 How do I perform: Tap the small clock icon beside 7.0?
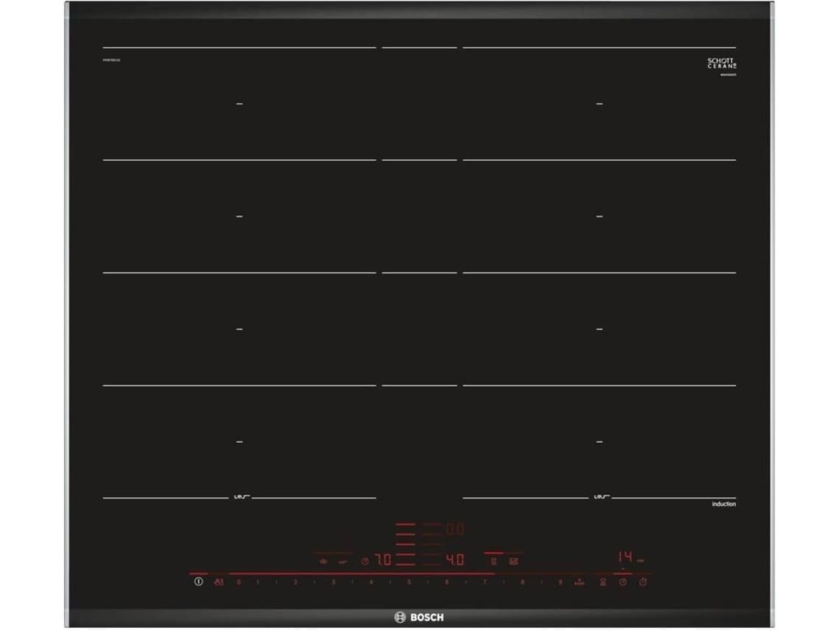click(x=365, y=561)
